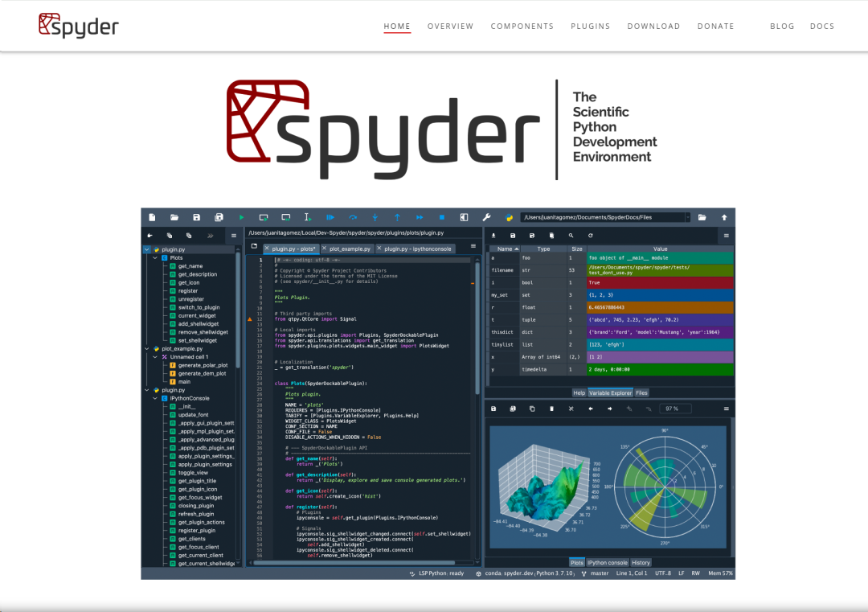
Task: Click the Step out up-arrow debug icon
Action: 397,218
